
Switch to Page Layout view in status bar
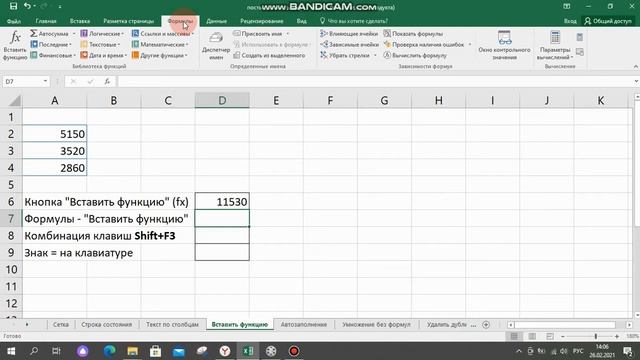(x=532, y=336)
